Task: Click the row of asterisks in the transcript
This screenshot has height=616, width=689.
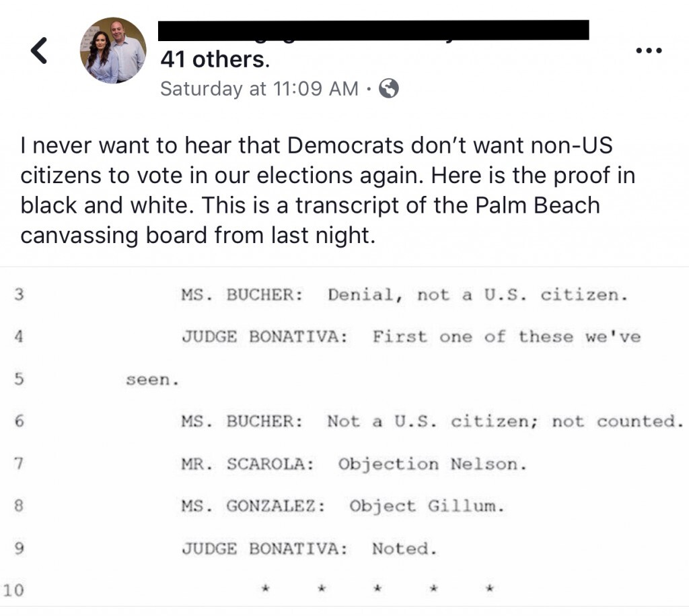Action: (377, 590)
